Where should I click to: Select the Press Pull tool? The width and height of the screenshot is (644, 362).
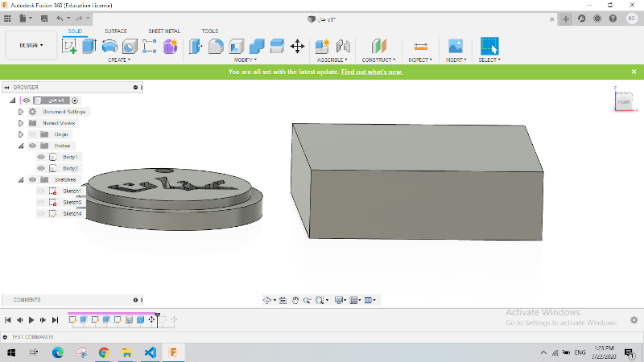point(196,46)
